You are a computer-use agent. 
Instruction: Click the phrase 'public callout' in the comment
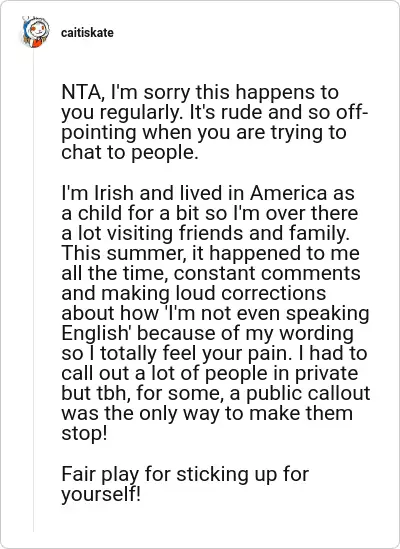[x=308, y=394]
